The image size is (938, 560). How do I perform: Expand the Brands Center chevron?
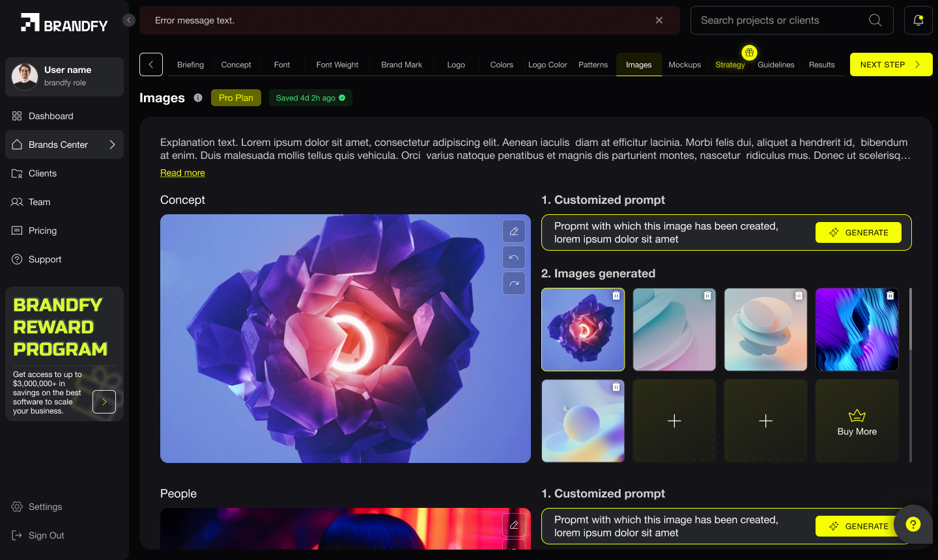112,145
